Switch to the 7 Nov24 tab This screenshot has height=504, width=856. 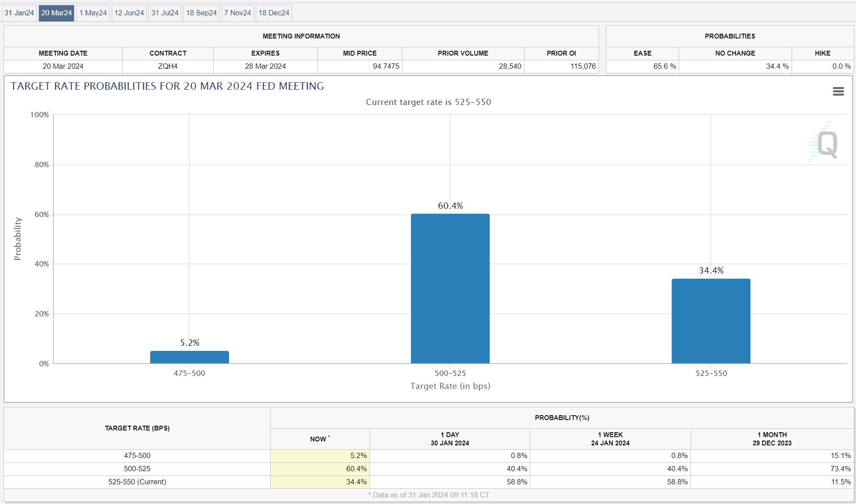238,13
